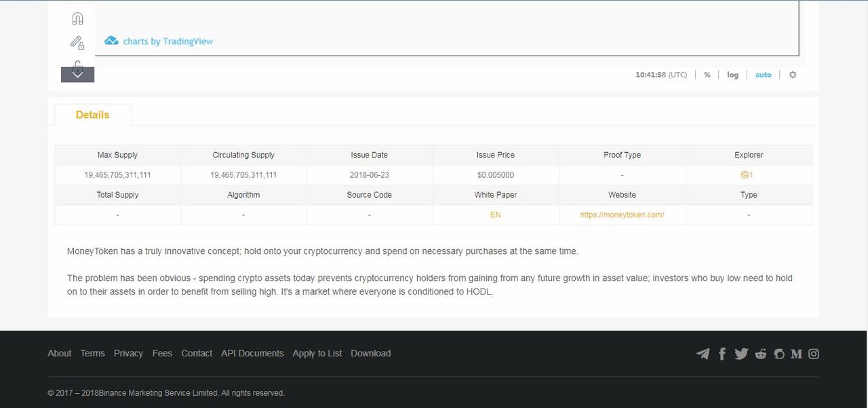Select the Explorer header cell

pos(749,155)
